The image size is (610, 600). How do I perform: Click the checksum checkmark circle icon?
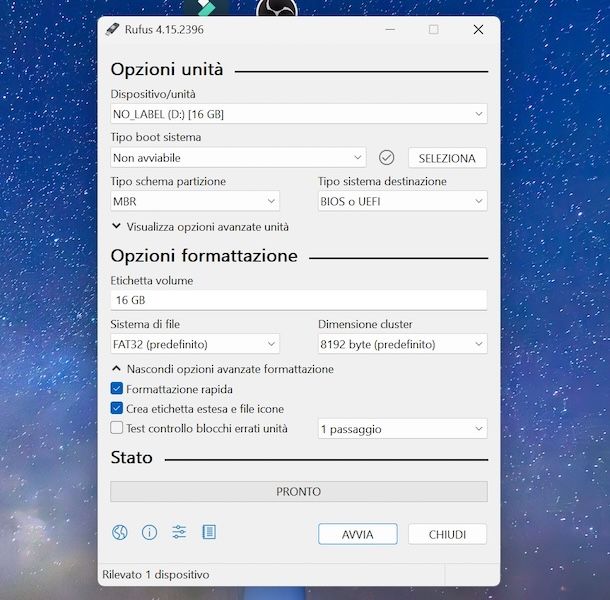click(386, 158)
